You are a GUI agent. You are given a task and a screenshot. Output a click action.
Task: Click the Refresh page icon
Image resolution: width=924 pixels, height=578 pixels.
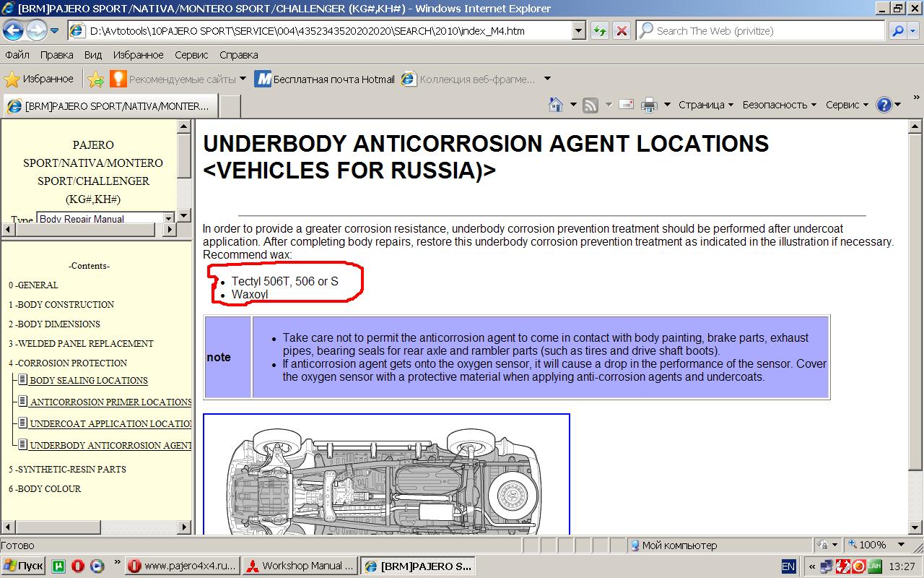pyautogui.click(x=599, y=31)
